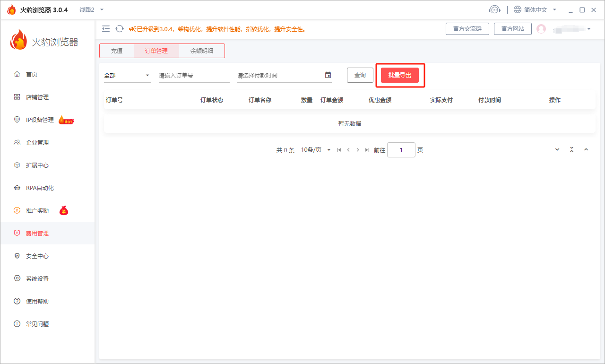Open 店铺管理 in the sidebar
This screenshot has width=605, height=364.
click(37, 97)
